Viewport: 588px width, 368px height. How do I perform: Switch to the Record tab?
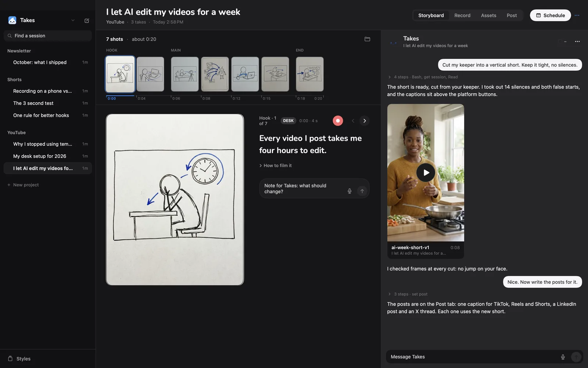(462, 15)
